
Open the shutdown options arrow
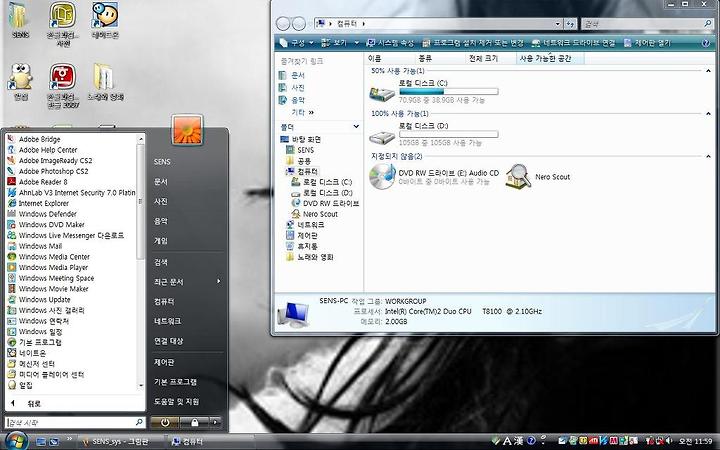point(215,422)
